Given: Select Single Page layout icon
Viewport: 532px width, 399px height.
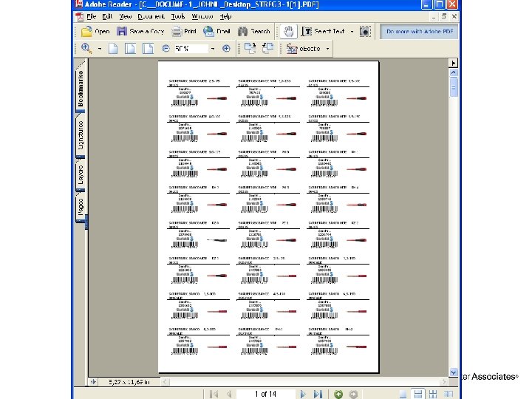Looking at the screenshot, I should point(403,394).
